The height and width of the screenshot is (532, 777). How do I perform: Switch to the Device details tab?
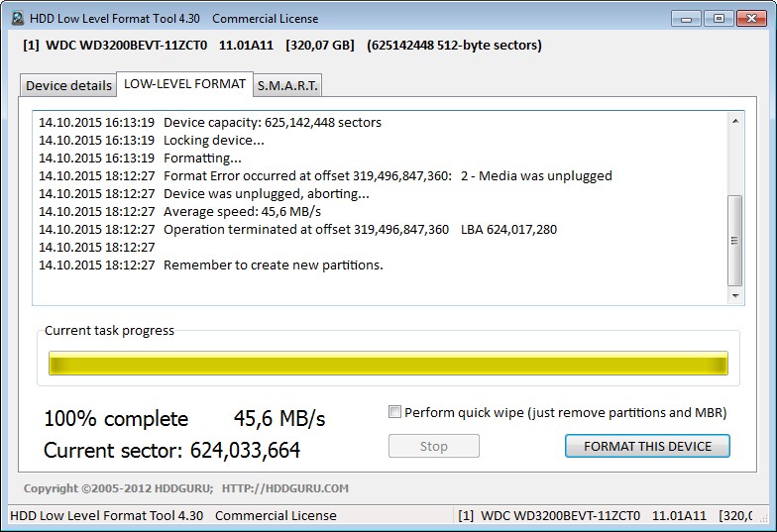pyautogui.click(x=68, y=85)
